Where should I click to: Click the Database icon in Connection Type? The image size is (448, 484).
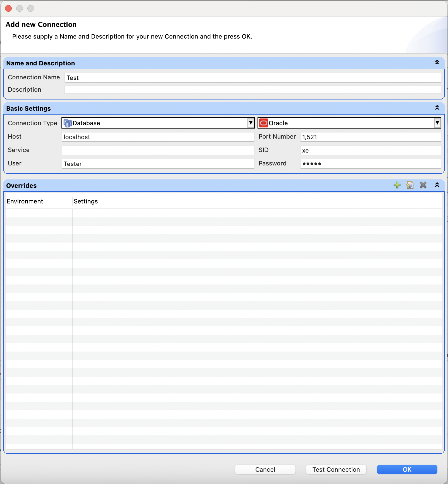[x=68, y=123]
